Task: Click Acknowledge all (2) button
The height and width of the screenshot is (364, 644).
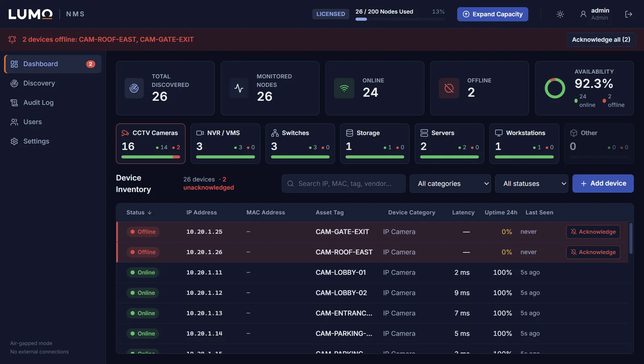Action: (601, 39)
